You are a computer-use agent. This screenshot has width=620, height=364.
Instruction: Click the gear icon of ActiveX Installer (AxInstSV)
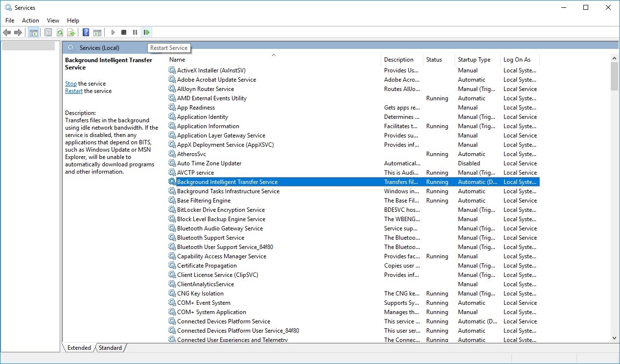(x=172, y=70)
